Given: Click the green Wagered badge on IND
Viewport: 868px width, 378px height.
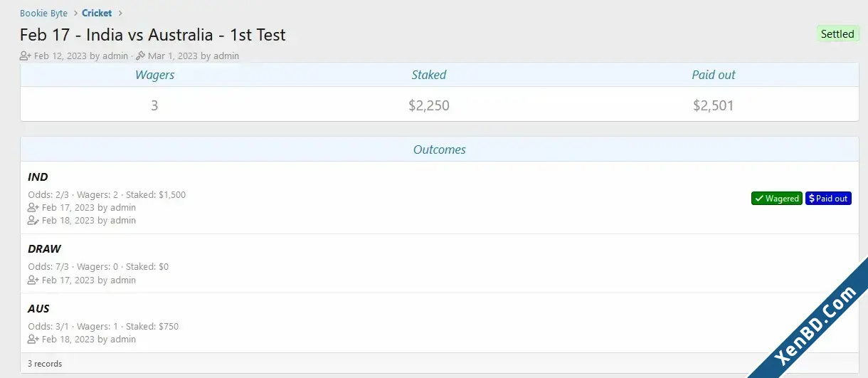Looking at the screenshot, I should point(776,199).
